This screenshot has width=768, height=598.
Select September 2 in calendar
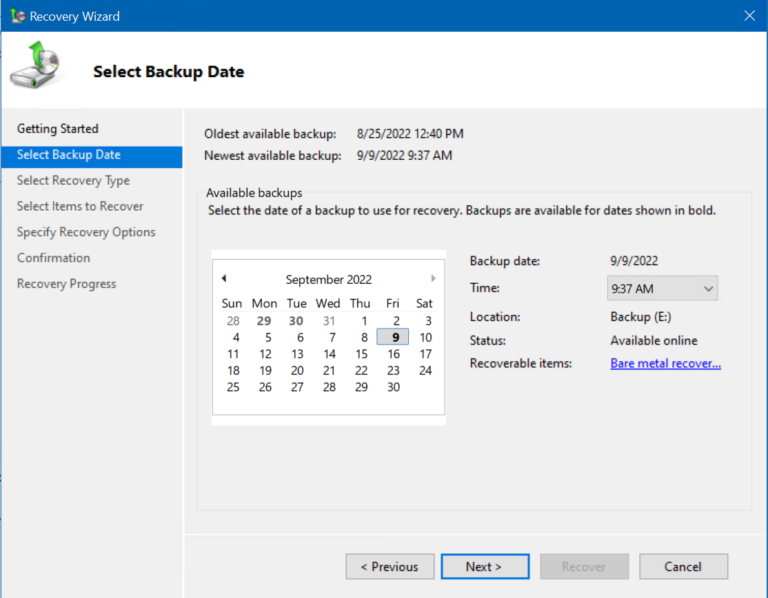[396, 321]
